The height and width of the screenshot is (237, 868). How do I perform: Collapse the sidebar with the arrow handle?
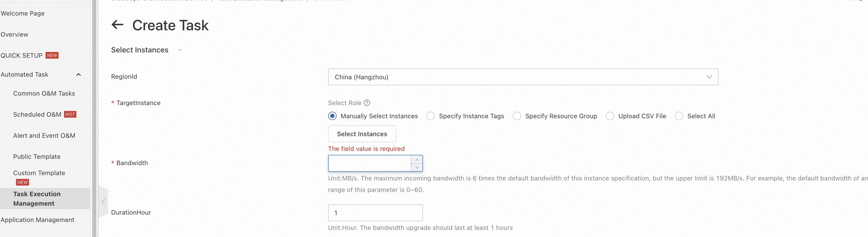[x=103, y=202]
